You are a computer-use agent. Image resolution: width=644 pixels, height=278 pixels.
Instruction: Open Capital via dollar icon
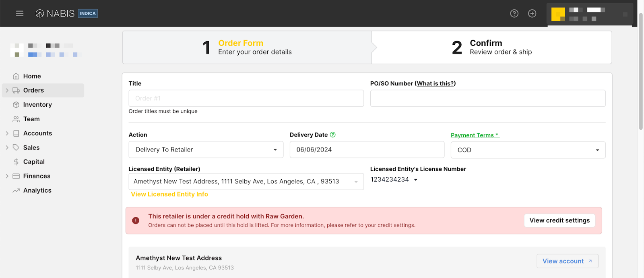(16, 162)
